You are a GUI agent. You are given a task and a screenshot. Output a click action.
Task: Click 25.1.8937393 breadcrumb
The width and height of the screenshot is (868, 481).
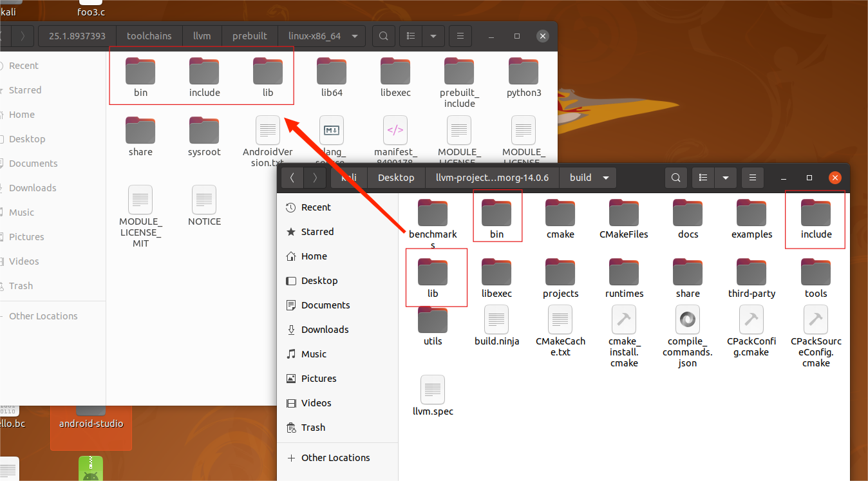click(x=77, y=36)
